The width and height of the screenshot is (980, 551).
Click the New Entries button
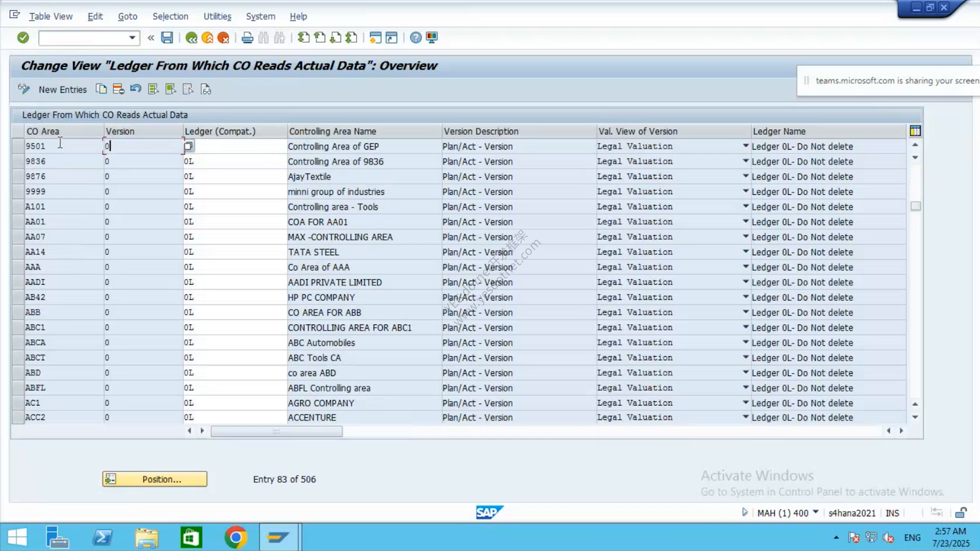click(x=63, y=90)
